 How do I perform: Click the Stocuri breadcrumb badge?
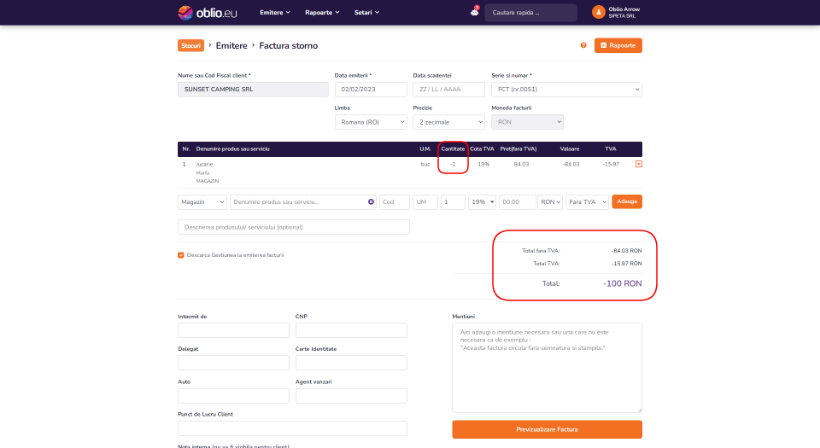191,45
